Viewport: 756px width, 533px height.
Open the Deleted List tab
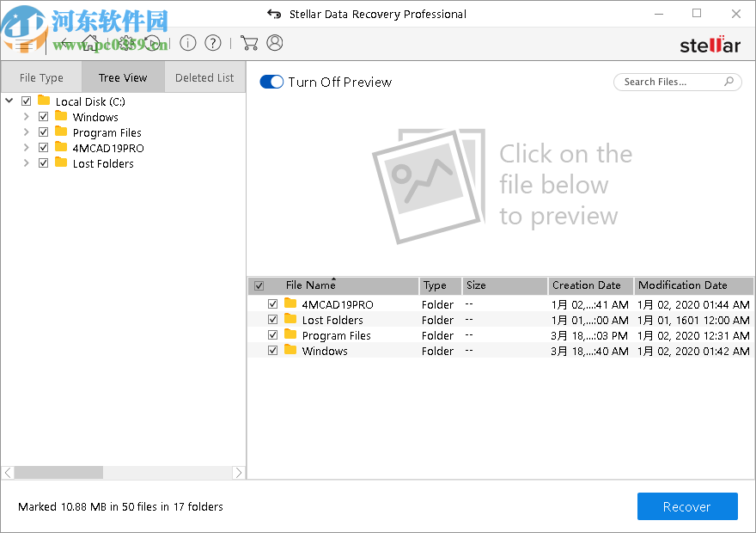pos(204,77)
